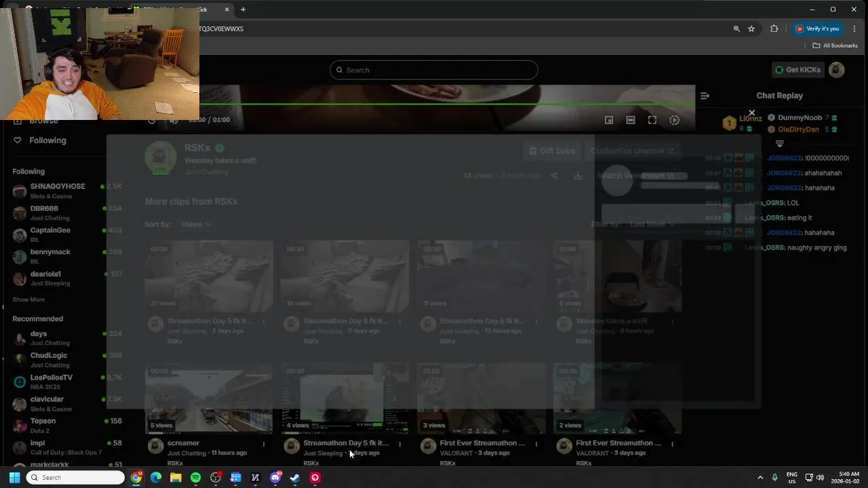
Task: Open Spotify from the taskbar
Action: (196, 478)
